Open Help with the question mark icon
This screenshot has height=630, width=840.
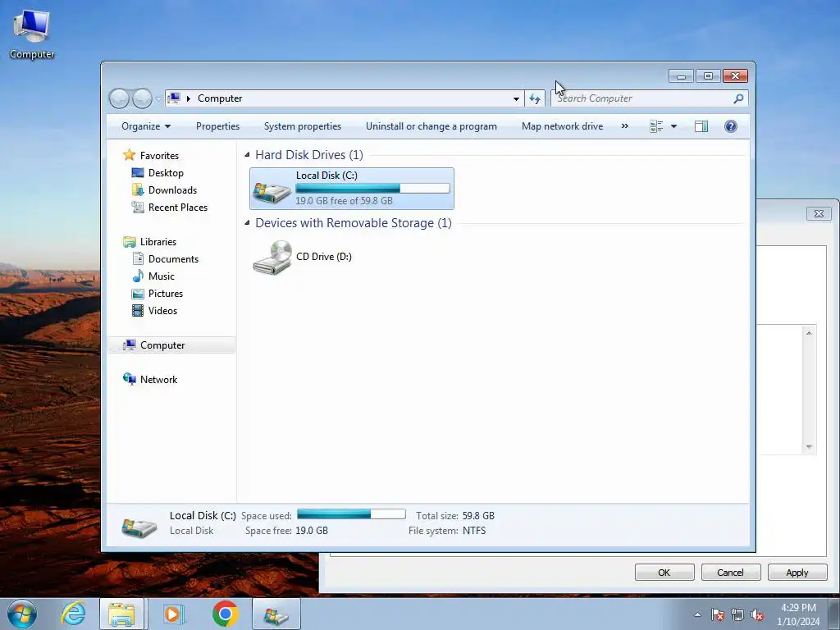pos(731,126)
